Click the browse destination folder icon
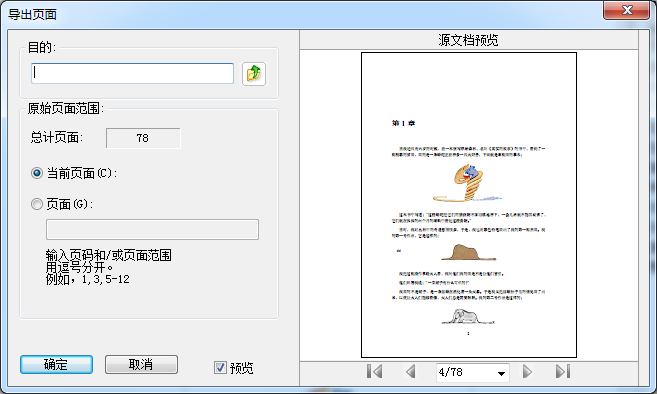The image size is (657, 394). click(x=253, y=74)
